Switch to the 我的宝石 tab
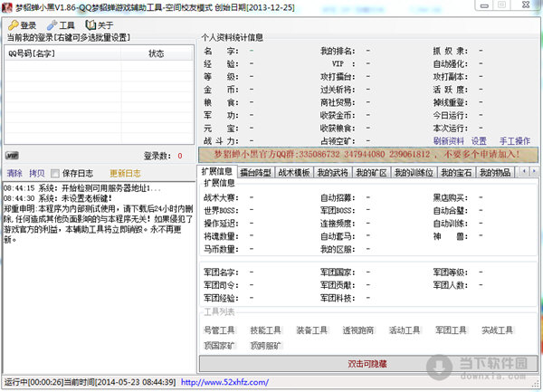The image size is (543, 392). point(456,172)
